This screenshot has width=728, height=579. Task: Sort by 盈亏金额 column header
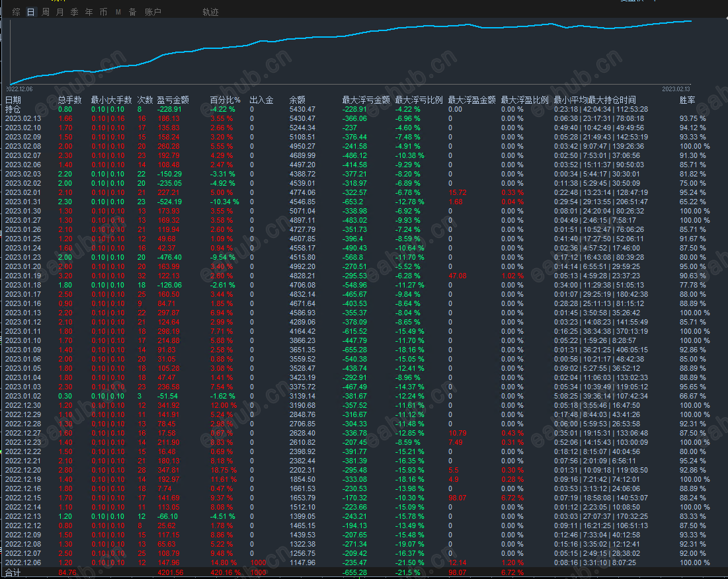(173, 100)
